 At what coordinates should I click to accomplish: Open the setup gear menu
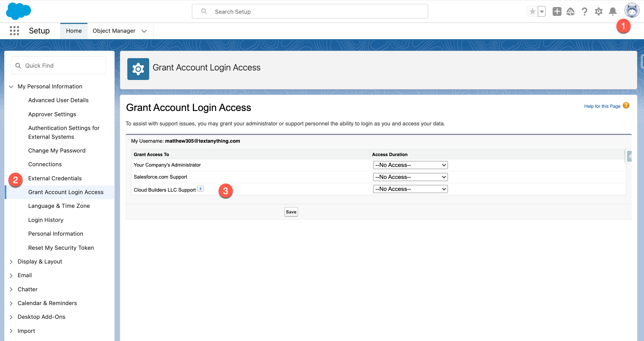tap(599, 12)
